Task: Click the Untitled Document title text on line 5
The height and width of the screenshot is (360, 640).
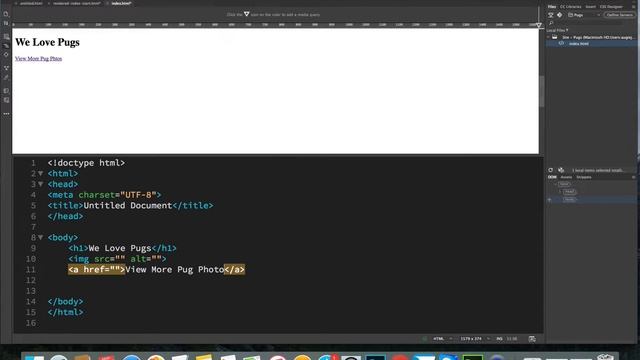Action: click(128, 205)
